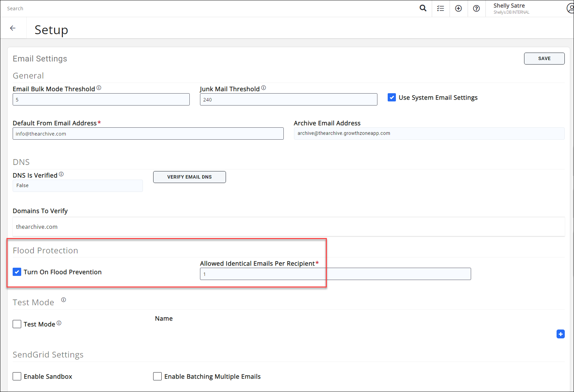Viewport: 574px width, 392px height.
Task: Check the Enable Sandbox option
Action: coord(17,376)
